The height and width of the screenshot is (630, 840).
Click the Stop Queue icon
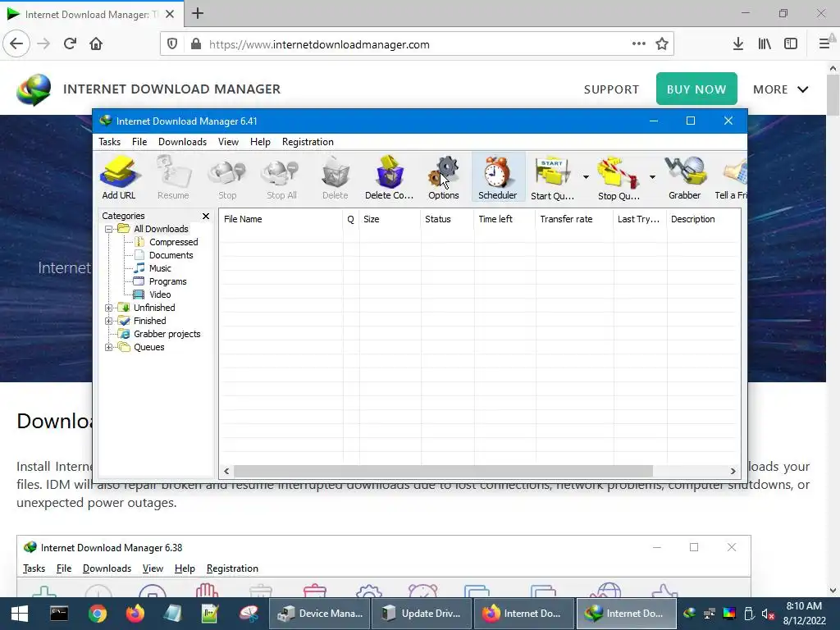[619, 177]
